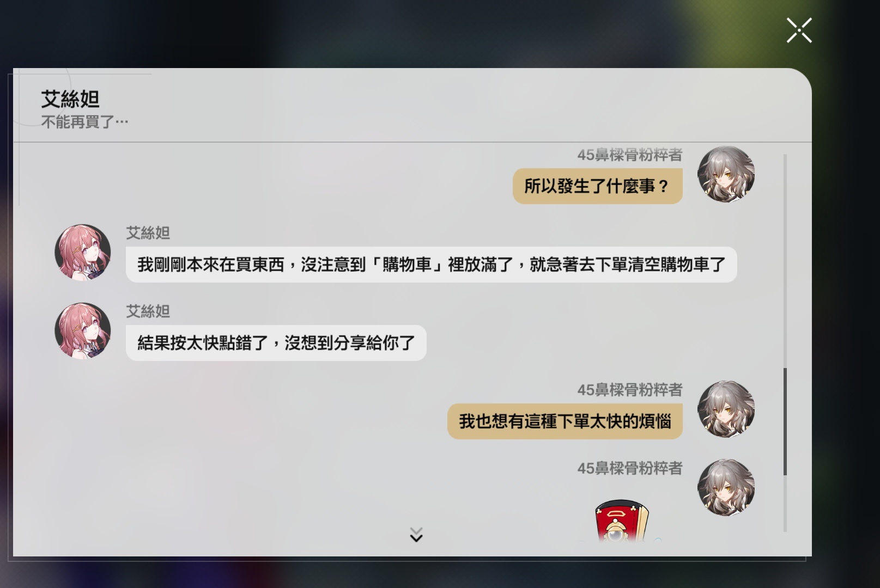The image size is (880, 588).
Task: Click username 45鼻樑骨粉粹者 above 我也想有這種下單太快的煩惱
Action: coord(630,390)
